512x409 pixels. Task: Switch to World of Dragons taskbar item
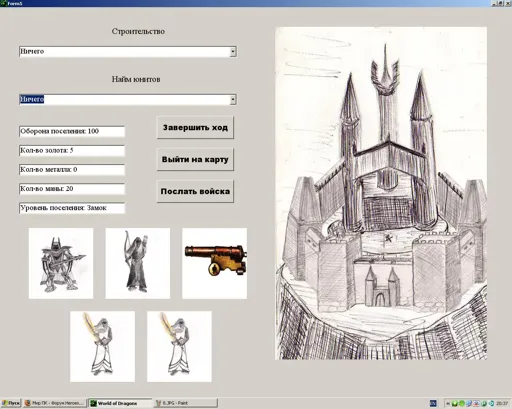click(120, 403)
